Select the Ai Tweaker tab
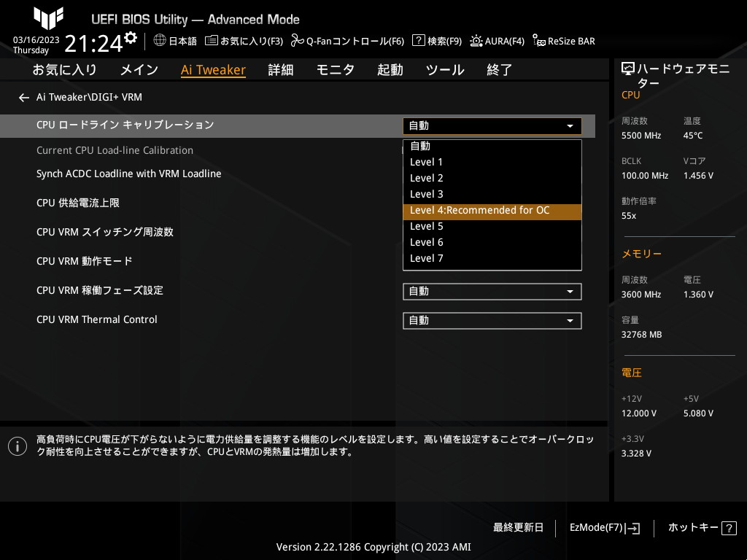 tap(213, 70)
